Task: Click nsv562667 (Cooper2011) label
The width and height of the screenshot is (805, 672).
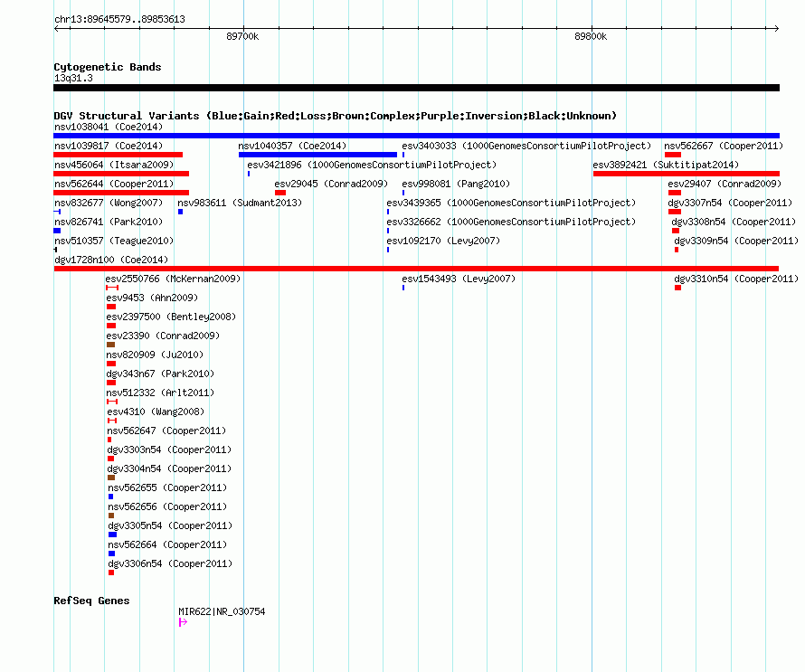Action: tap(724, 146)
